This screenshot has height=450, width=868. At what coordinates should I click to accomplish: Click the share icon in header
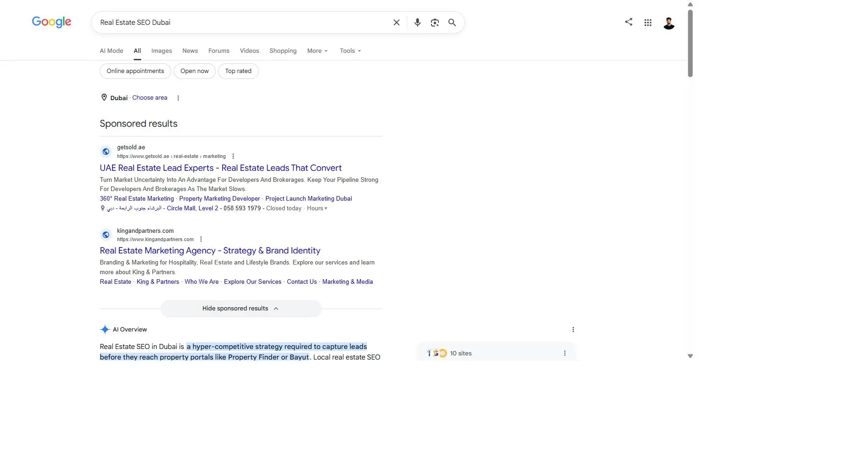(628, 22)
